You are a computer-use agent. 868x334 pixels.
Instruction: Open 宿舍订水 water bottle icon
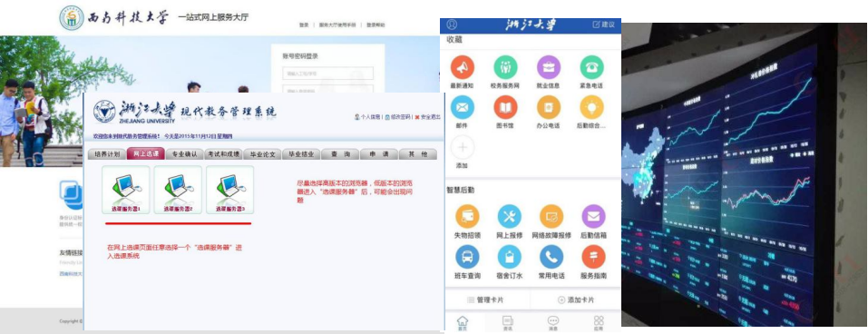pos(510,257)
